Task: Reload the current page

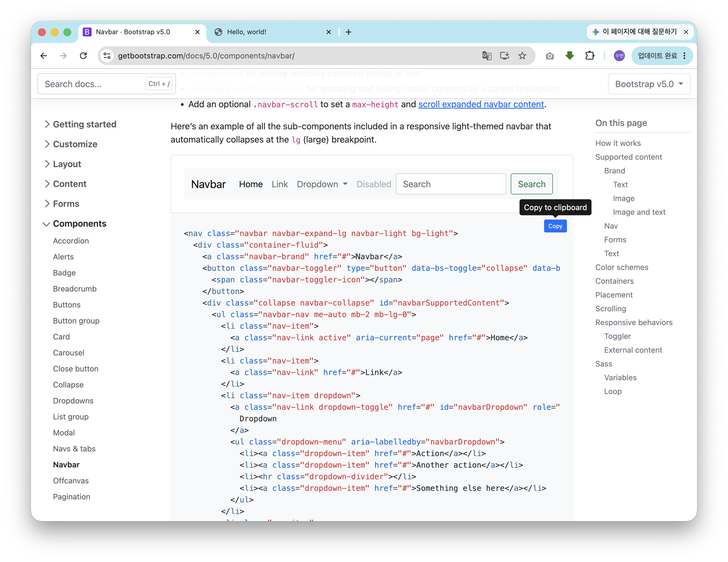Action: click(83, 56)
